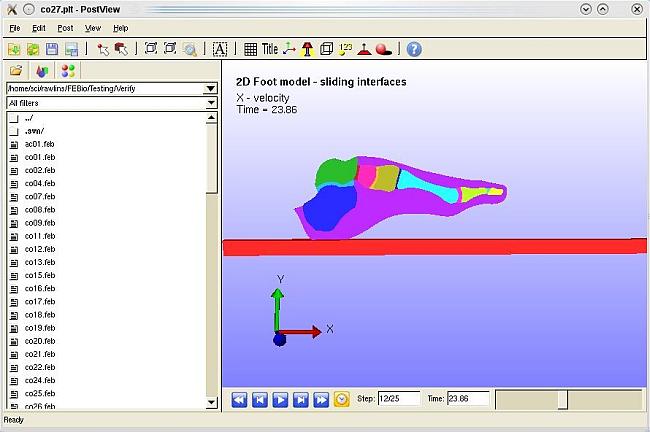The image size is (650, 432).
Task: Open the Post menu
Action: 65,28
